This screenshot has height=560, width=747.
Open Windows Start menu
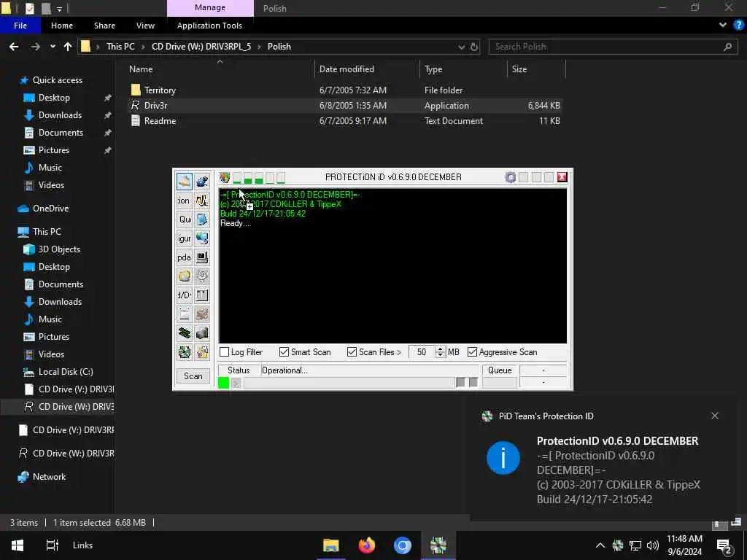(18, 545)
